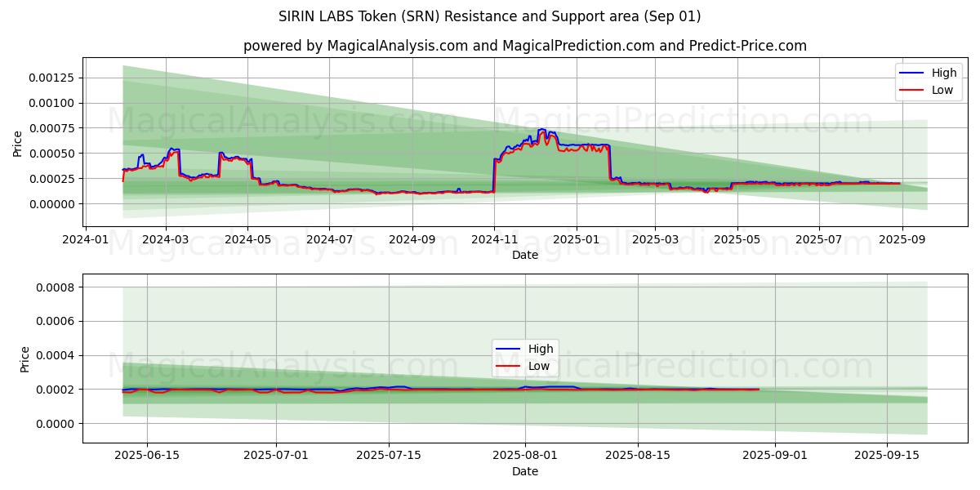This screenshot has width=980, height=490.
Task: Click the 2025-01 x-axis tick label
Action: [577, 238]
